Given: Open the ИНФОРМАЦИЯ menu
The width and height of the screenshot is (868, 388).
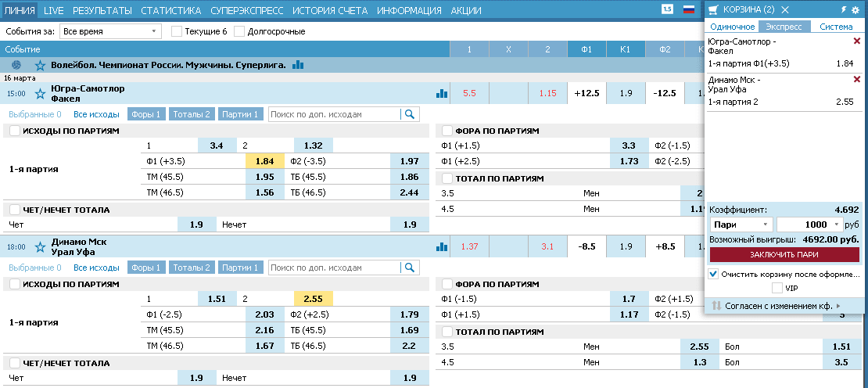Looking at the screenshot, I should pos(409,10).
